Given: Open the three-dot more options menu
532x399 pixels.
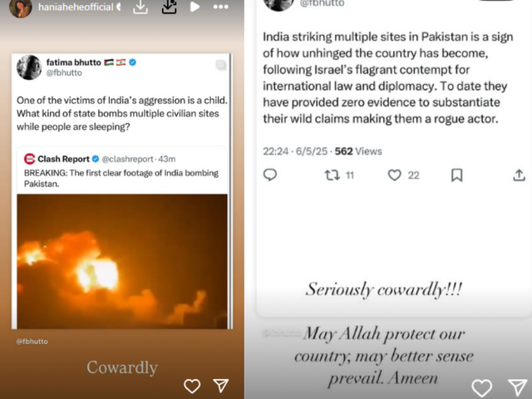Looking at the screenshot, I should [x=220, y=7].
